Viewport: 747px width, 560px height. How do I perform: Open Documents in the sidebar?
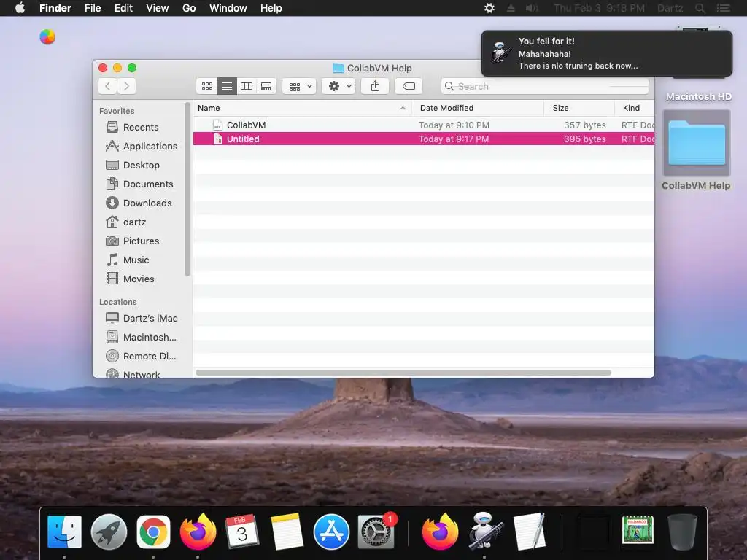[141, 184]
